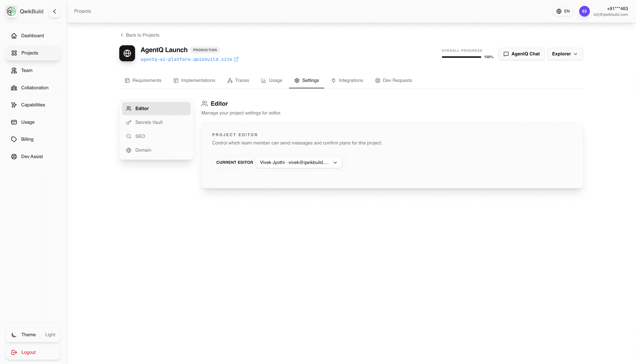Click the chat bubble icon in AgentQ Chat
The width and height of the screenshot is (636, 364).
[x=506, y=54]
